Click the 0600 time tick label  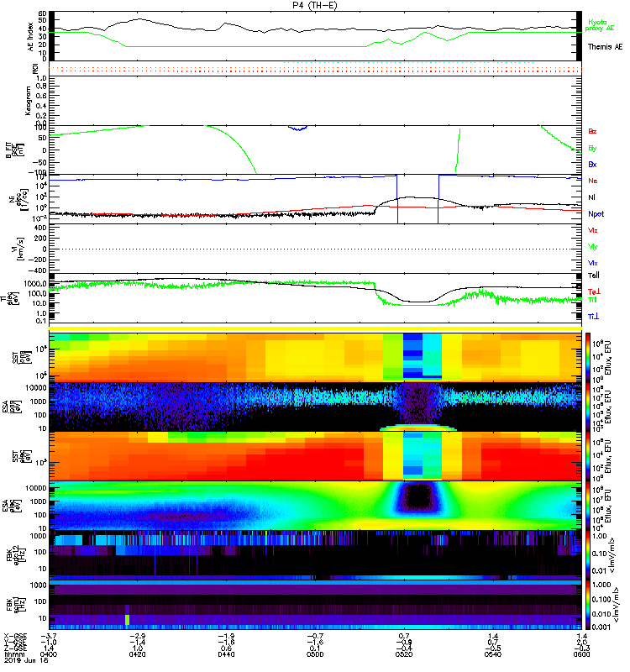coord(581,654)
